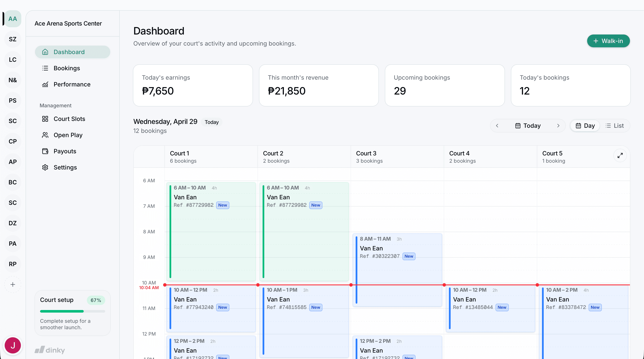Open the CP workspace avatar

(x=13, y=142)
